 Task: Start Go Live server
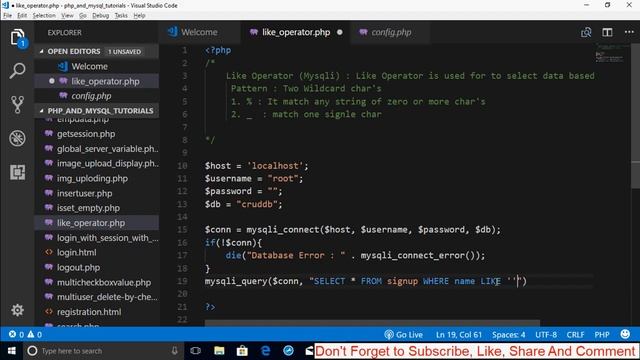tap(403, 334)
